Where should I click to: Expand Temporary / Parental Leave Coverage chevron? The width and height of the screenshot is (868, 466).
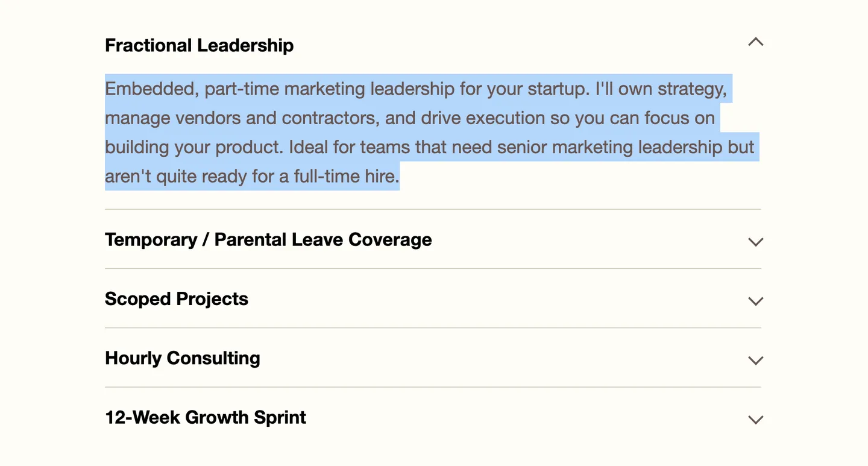755,242
